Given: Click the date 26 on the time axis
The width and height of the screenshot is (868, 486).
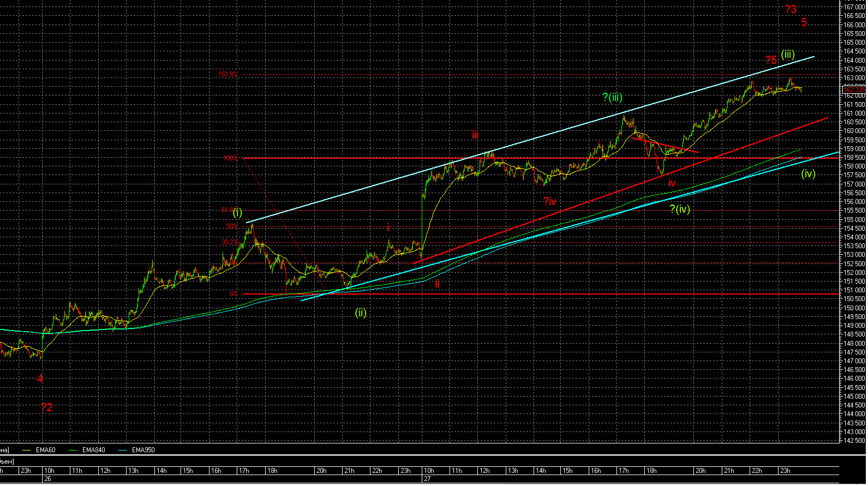Looking at the screenshot, I should [x=47, y=479].
